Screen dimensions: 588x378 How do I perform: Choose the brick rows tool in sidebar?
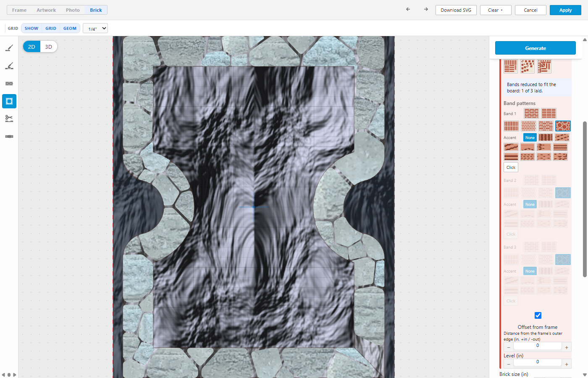[x=9, y=84]
